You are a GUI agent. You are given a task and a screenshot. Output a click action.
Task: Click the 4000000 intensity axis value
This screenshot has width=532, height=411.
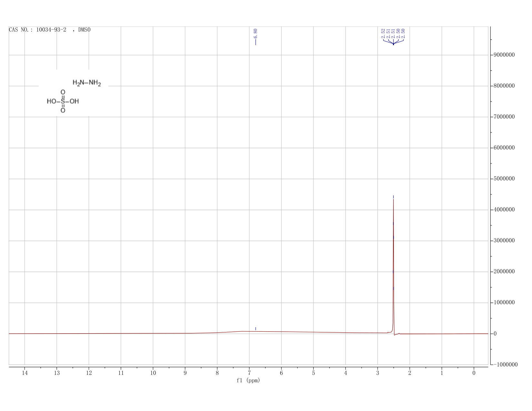tap(504, 210)
